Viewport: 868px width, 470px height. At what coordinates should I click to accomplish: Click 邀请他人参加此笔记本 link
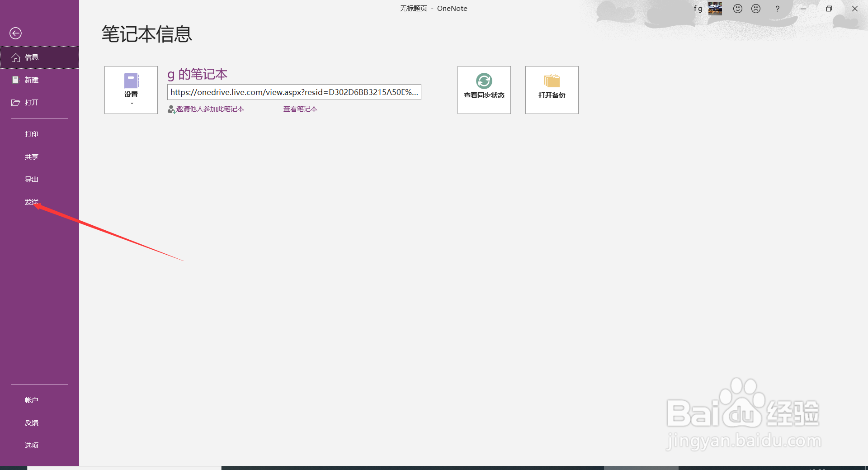pos(210,109)
